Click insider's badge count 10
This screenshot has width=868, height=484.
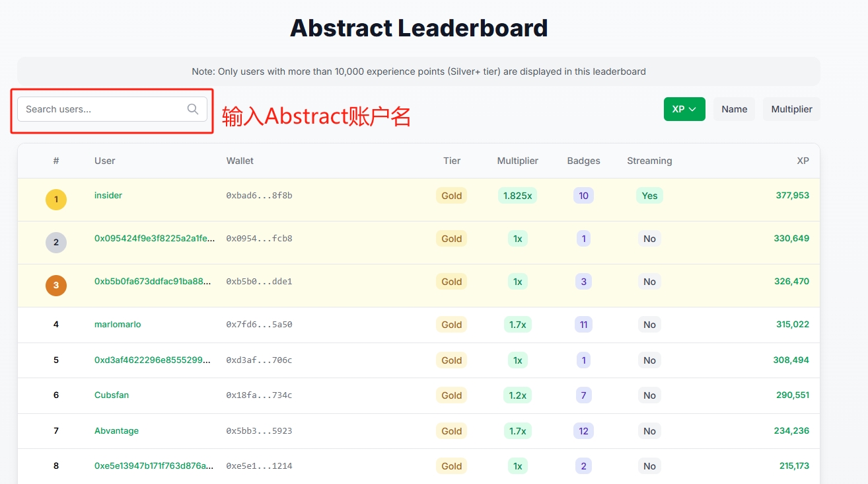coord(583,196)
